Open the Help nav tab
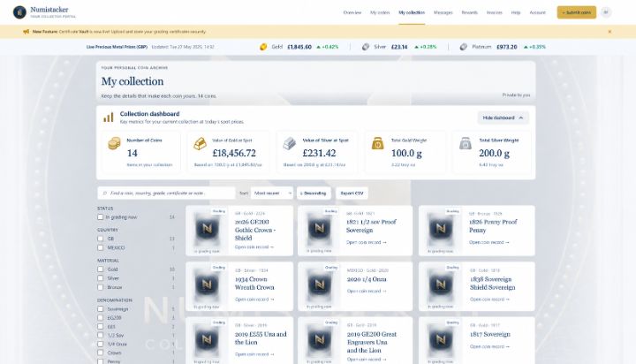Image resolution: width=636 pixels, height=364 pixels. click(x=516, y=12)
